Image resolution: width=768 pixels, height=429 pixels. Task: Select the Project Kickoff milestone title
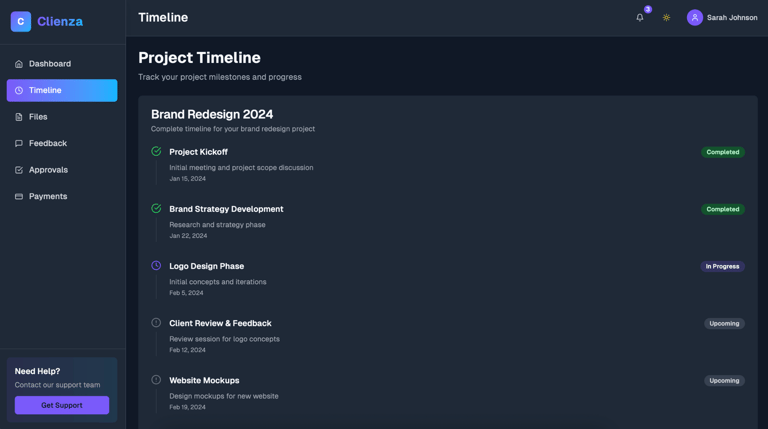click(x=198, y=152)
